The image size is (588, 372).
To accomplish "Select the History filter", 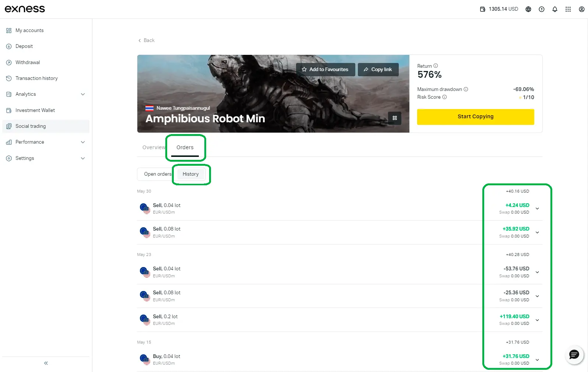I will pyautogui.click(x=191, y=174).
